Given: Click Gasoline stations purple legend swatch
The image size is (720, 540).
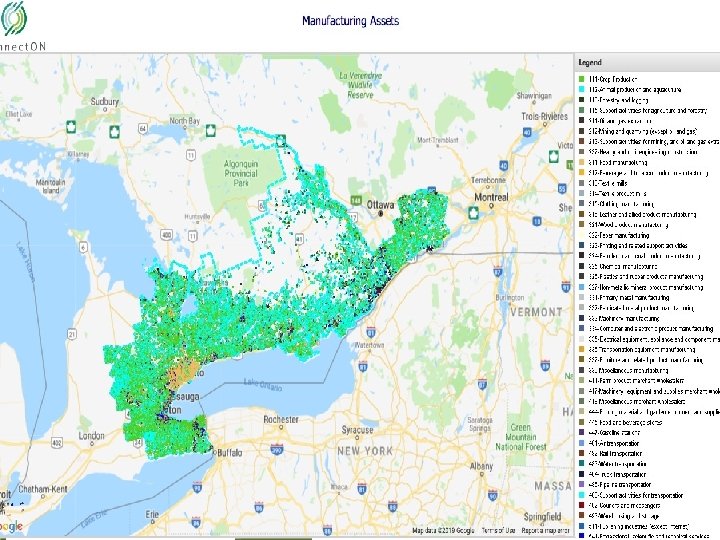Looking at the screenshot, I should click(x=582, y=433).
